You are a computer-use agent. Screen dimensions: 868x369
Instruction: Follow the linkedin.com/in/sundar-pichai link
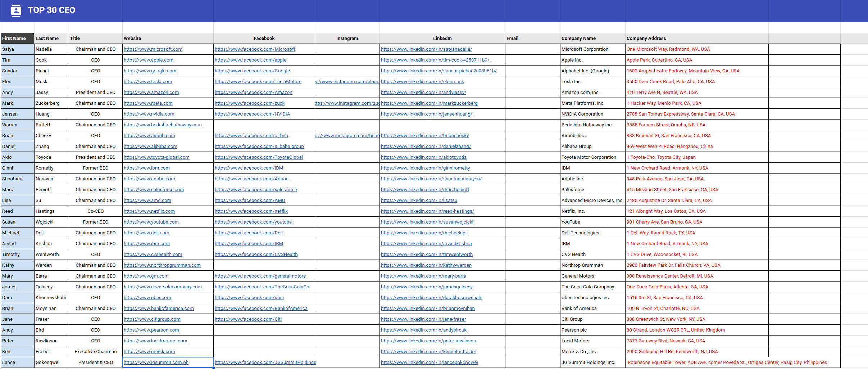click(x=439, y=71)
